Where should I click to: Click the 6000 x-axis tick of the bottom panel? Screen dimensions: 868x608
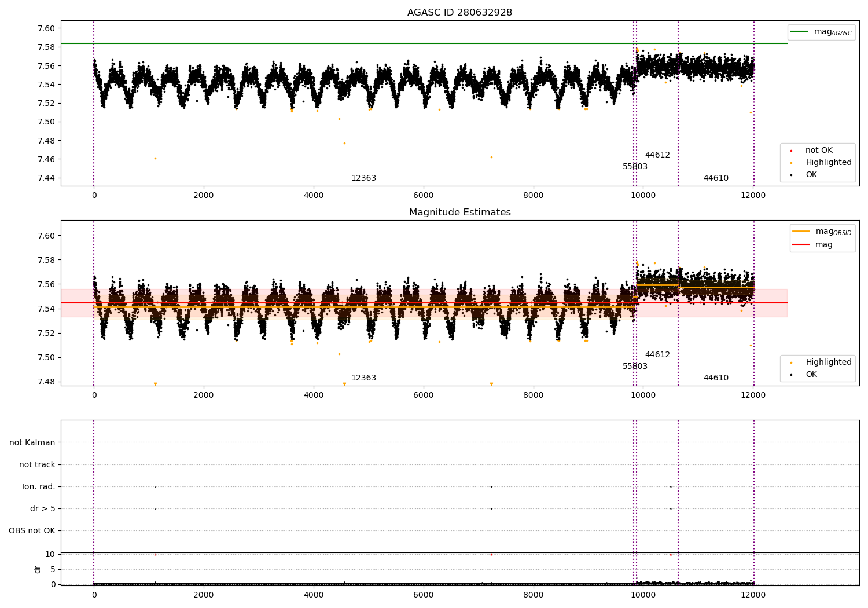click(x=424, y=595)
